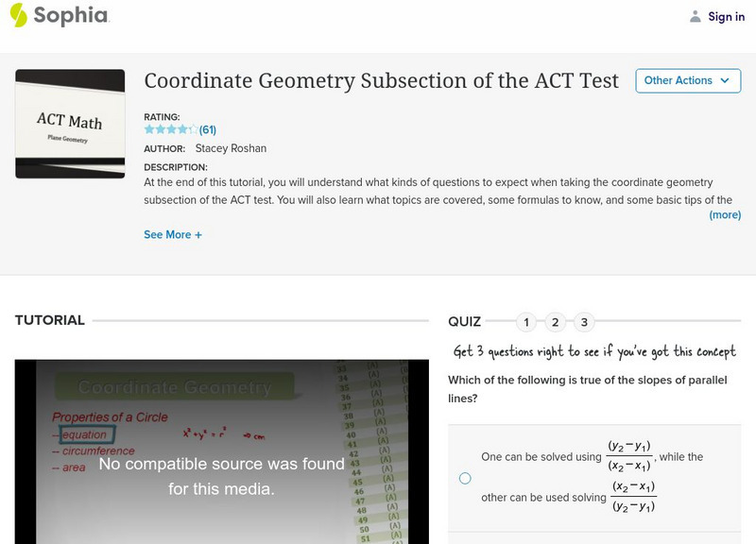Open the Sign in link
The height and width of the screenshot is (544, 756).
726,16
